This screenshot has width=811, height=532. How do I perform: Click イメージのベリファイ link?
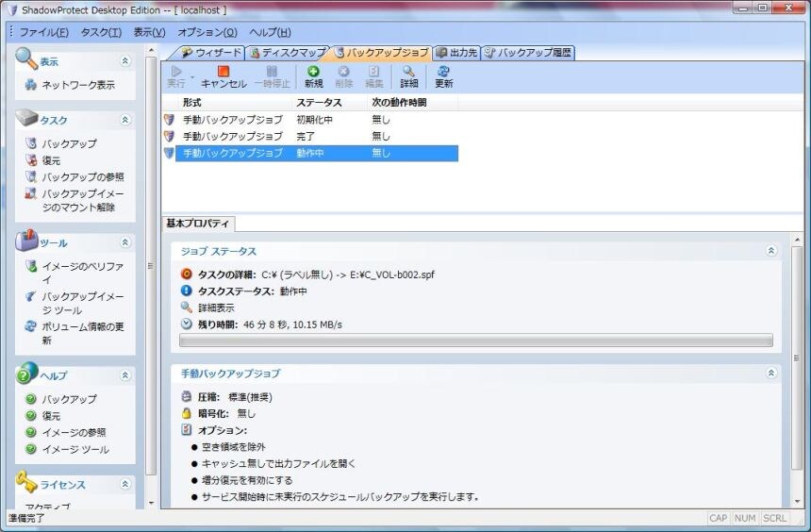83,273
